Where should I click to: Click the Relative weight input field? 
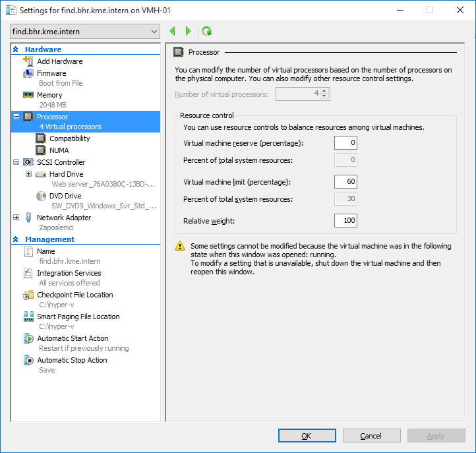tap(345, 220)
